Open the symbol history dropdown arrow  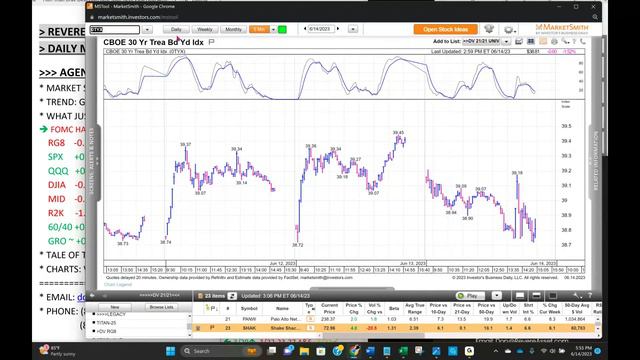coord(147,29)
